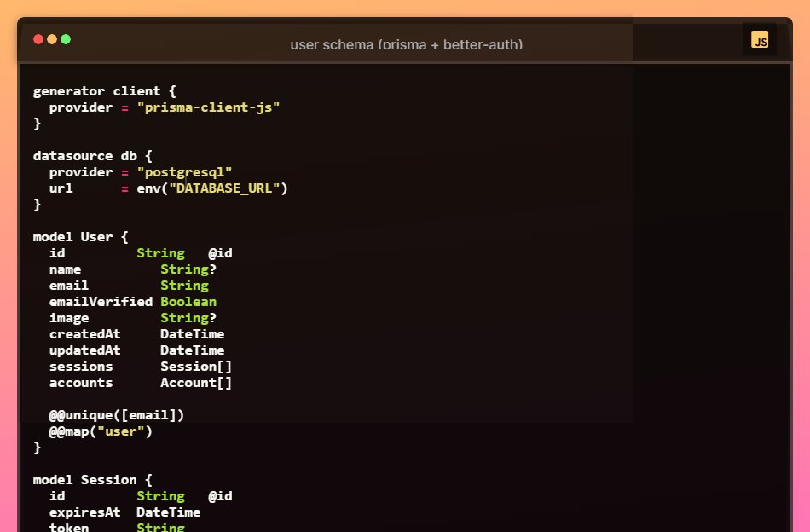Click the "updatedAt" field name

tap(84, 350)
